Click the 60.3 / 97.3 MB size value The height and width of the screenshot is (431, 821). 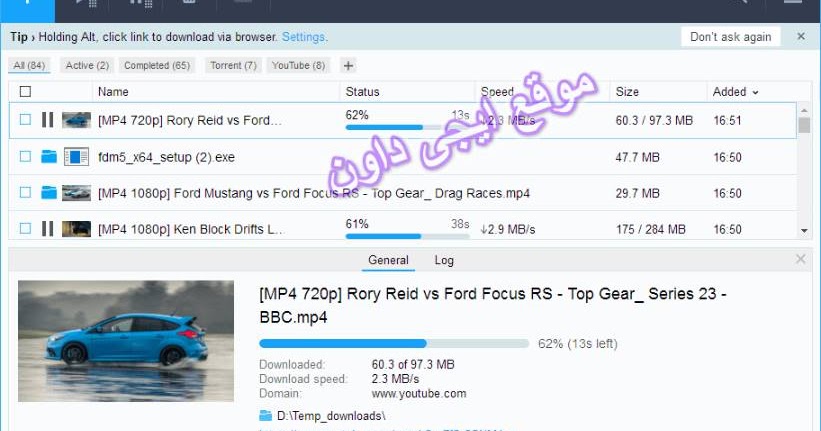[654, 120]
